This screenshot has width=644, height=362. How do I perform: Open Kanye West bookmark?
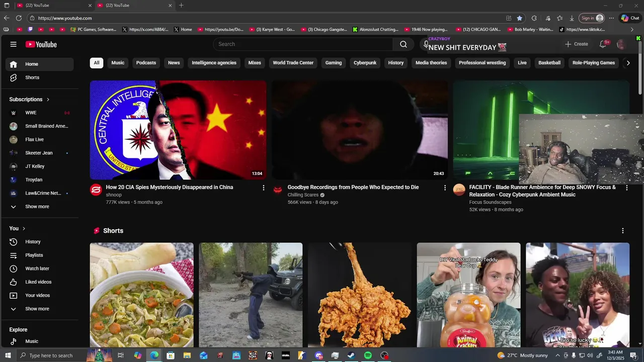tap(272, 30)
